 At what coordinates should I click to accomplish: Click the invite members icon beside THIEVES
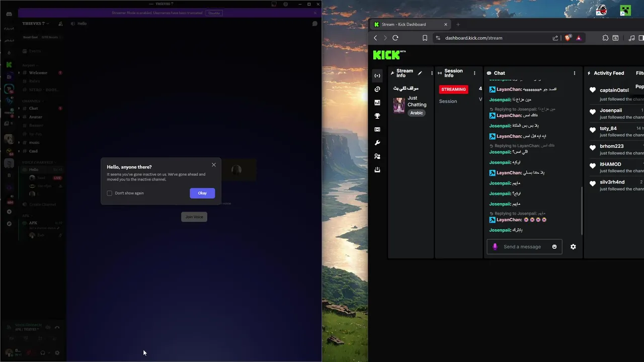(60, 24)
